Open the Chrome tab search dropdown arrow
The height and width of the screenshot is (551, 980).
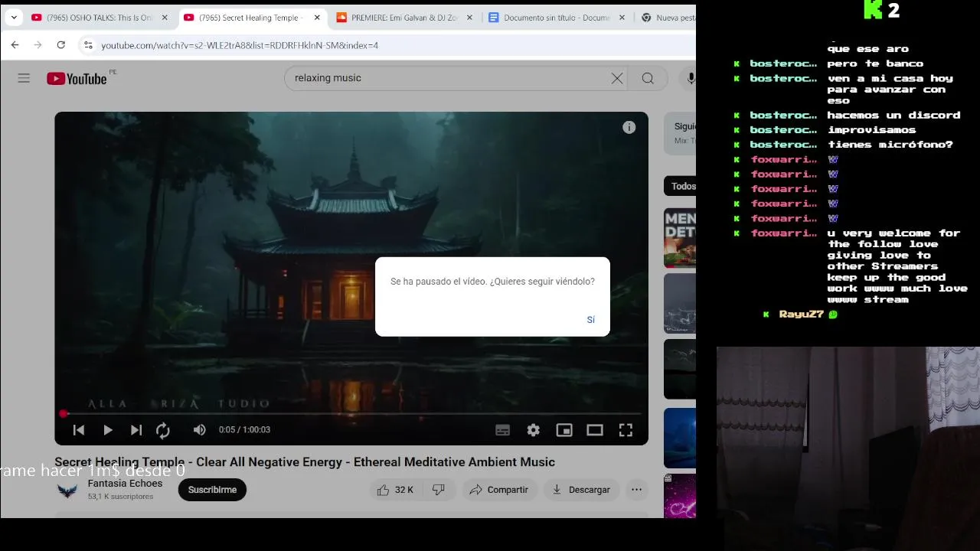tap(14, 18)
